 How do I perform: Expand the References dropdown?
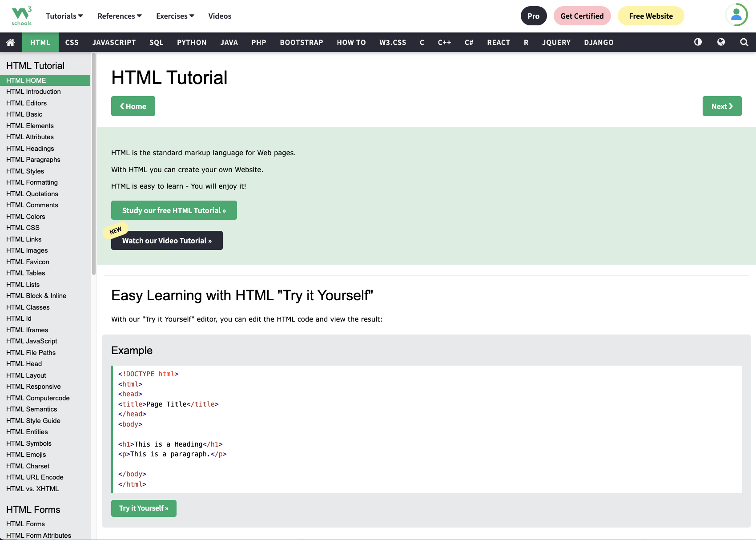pyautogui.click(x=120, y=16)
